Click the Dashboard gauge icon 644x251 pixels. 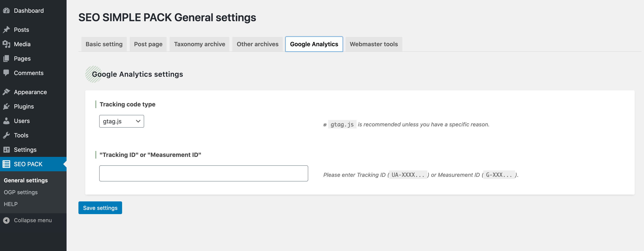click(x=7, y=11)
